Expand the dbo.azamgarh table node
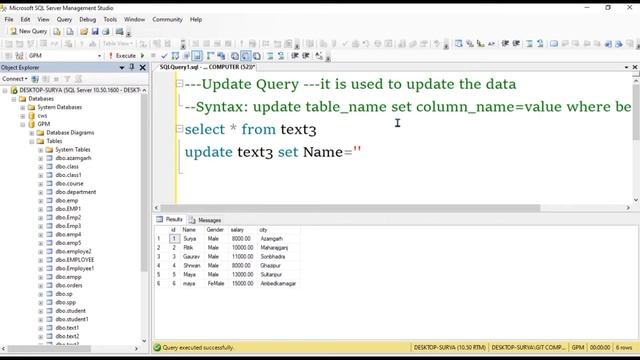Image resolution: width=640 pixels, height=360 pixels. 41,158
